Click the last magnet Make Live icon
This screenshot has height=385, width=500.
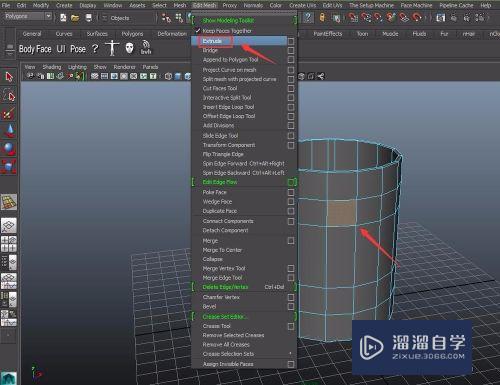click(417, 17)
